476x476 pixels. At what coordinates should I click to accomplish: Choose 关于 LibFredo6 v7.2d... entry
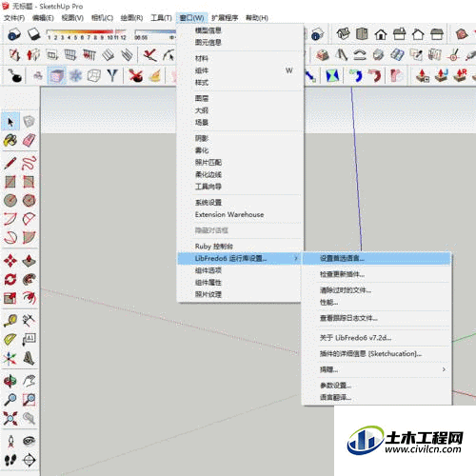[376, 338]
